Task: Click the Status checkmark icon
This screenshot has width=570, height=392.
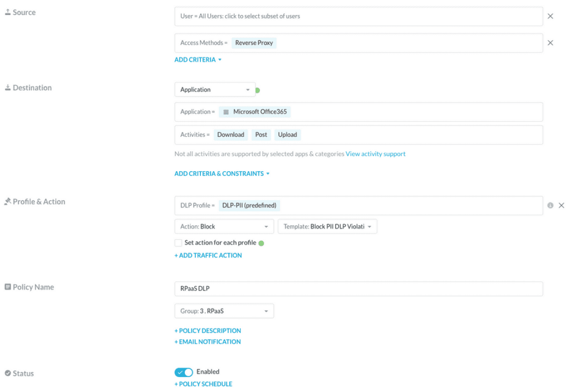Action: pos(8,373)
